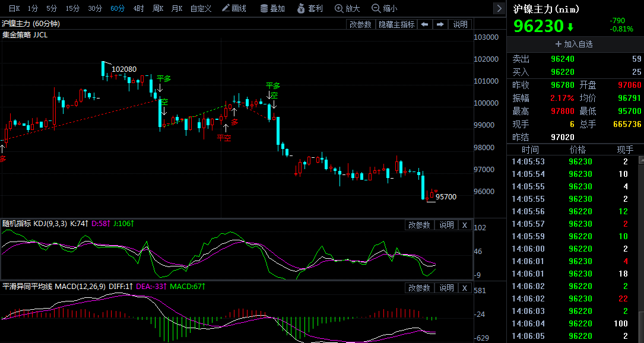Switch to weekly K (周K) chart
This screenshot has height=343, width=644.
pyautogui.click(x=158, y=8)
